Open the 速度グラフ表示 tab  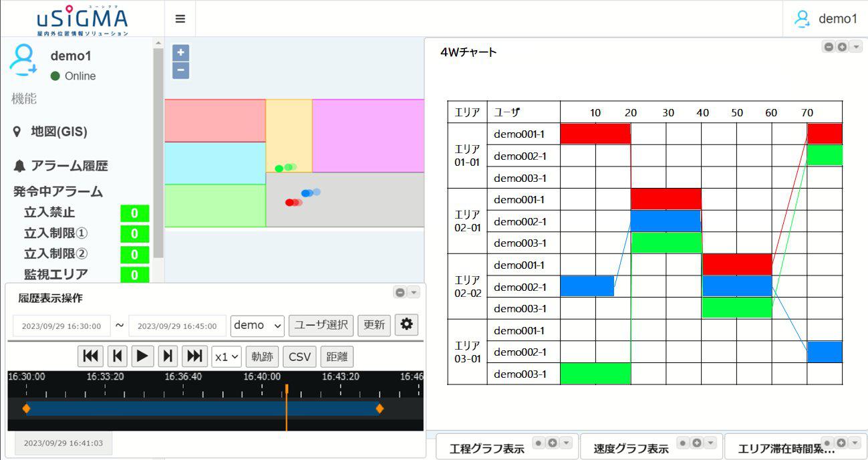(x=631, y=449)
